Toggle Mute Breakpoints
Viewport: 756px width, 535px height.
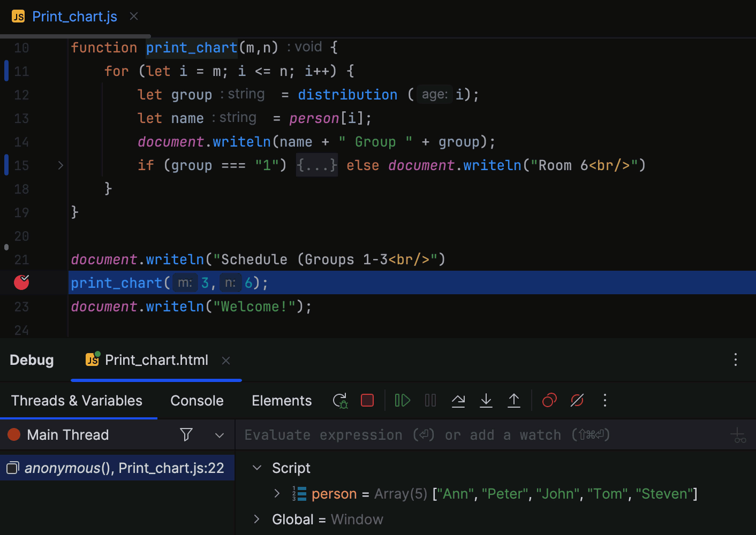577,400
